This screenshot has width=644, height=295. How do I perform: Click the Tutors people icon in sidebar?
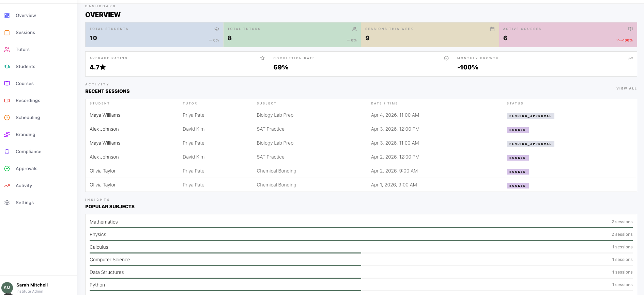7,50
